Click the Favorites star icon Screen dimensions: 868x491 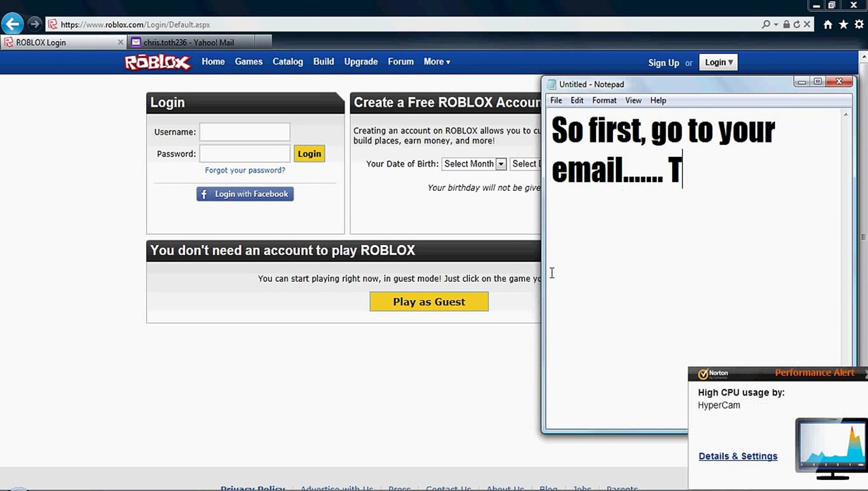click(843, 24)
